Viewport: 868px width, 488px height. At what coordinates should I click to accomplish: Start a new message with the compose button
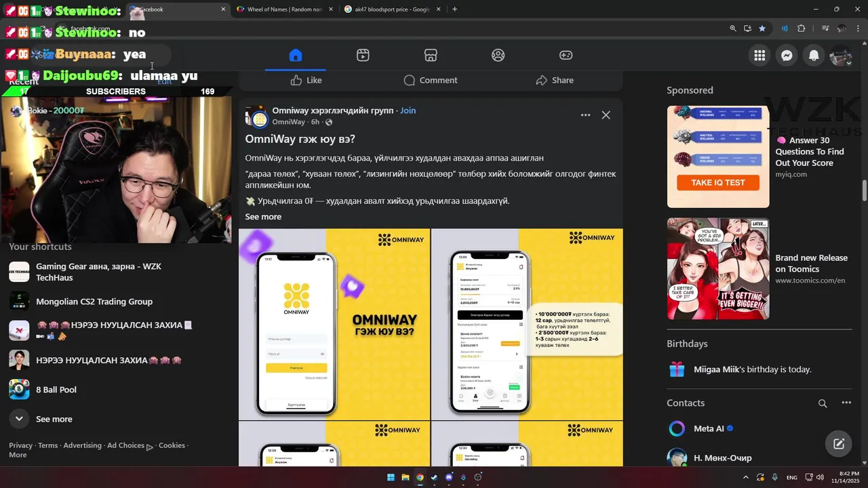[839, 444]
